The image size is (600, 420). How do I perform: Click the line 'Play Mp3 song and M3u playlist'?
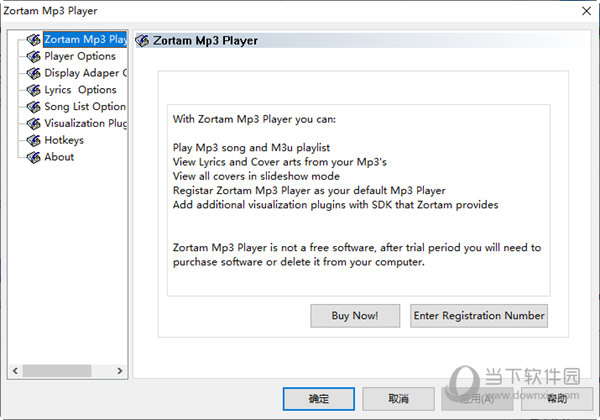point(251,148)
